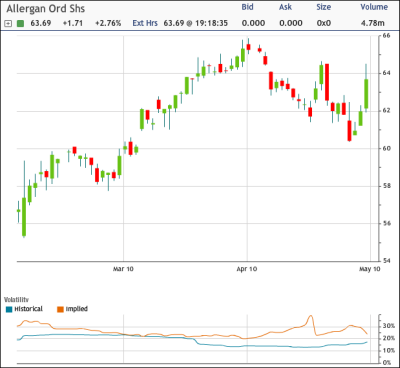The height and width of the screenshot is (368, 400).
Task: Click the Implied volatility legend label
Action: click(77, 309)
